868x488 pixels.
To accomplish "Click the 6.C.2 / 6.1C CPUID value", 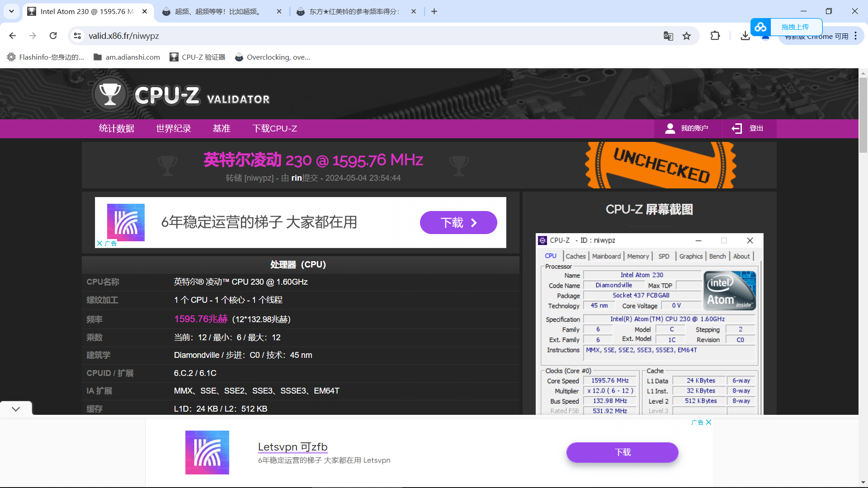I will click(x=195, y=373).
